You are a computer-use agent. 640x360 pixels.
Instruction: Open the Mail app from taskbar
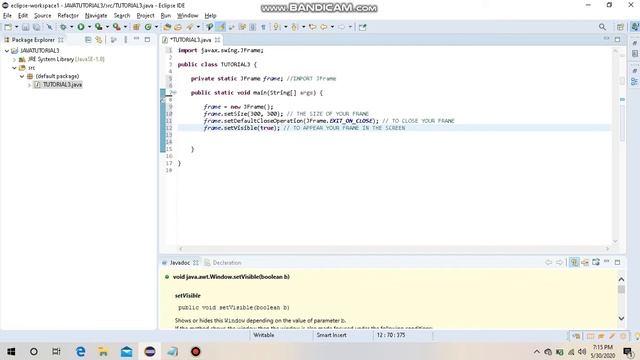click(x=127, y=351)
